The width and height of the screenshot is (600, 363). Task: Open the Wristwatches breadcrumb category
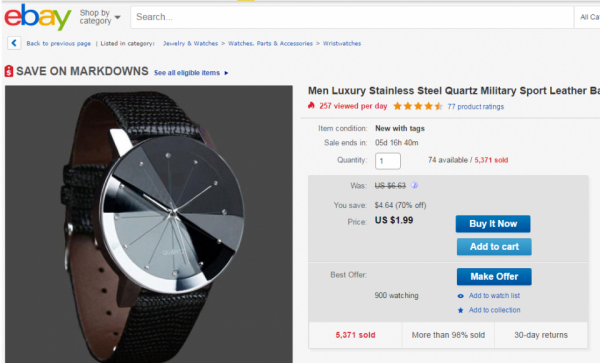[x=342, y=44]
